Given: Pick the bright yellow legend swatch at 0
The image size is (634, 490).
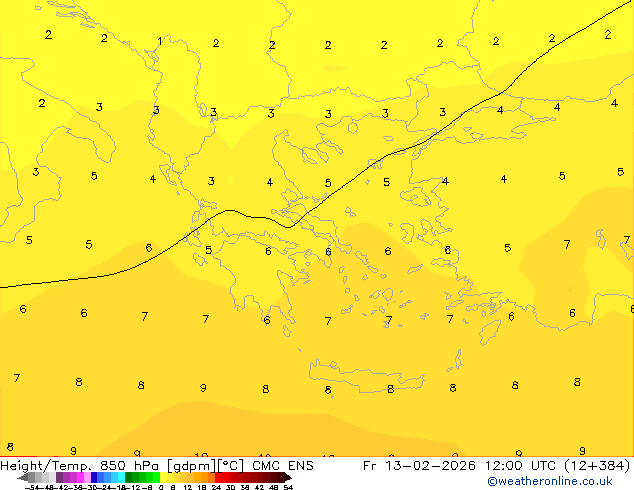Looking at the screenshot, I should 163,477.
